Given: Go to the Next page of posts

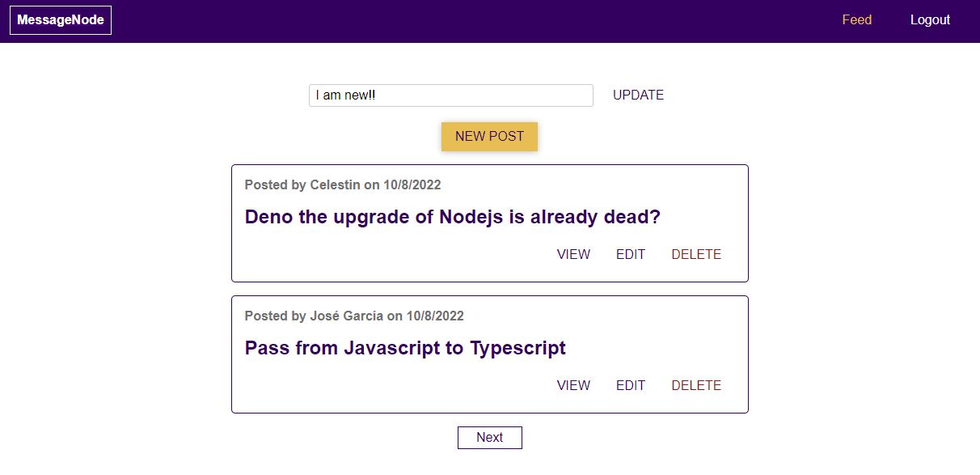Looking at the screenshot, I should 489,438.
